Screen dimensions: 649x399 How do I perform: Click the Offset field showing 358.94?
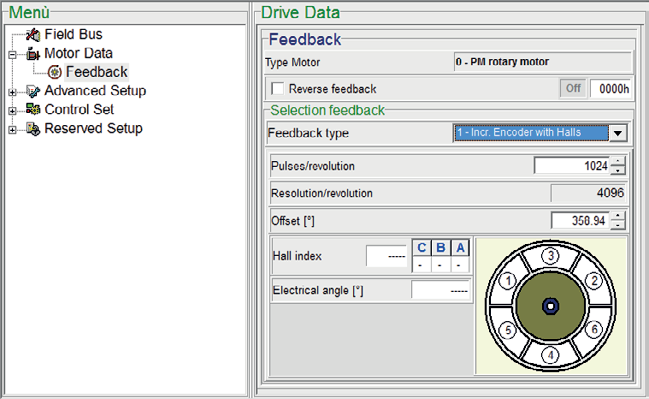[x=580, y=221]
